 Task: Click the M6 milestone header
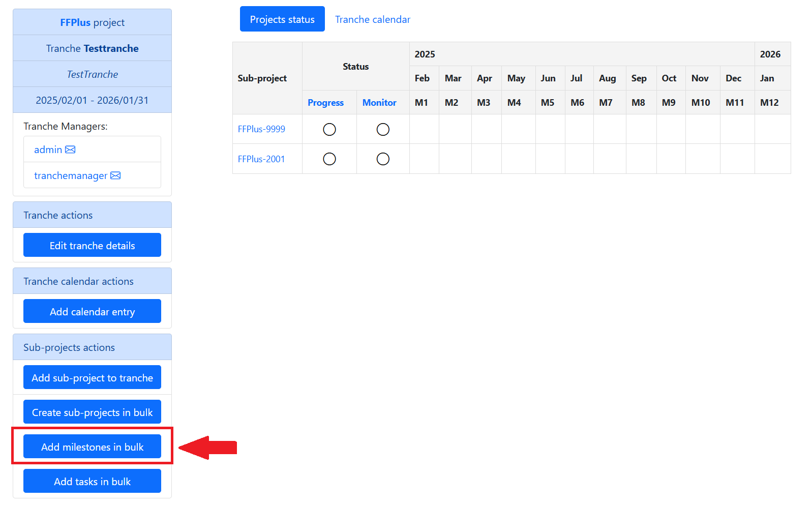point(580,103)
